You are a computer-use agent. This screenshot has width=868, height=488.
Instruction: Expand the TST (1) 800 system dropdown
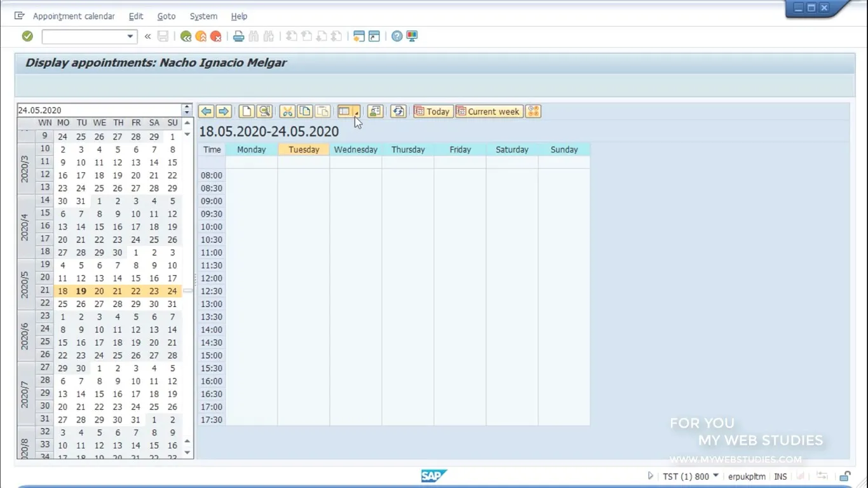click(716, 476)
